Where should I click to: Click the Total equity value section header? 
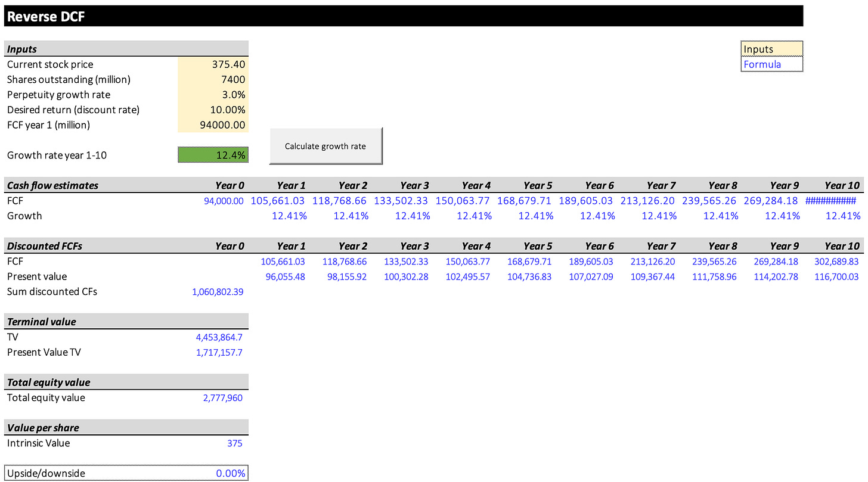pos(126,383)
